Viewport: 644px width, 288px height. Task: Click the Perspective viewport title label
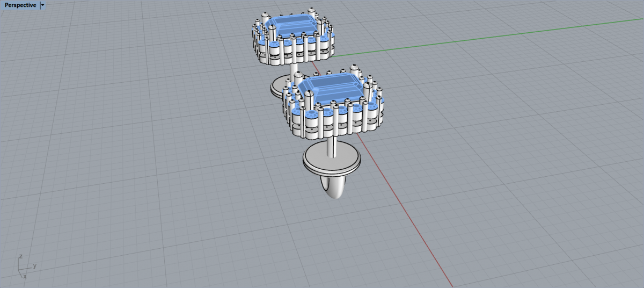(20, 5)
